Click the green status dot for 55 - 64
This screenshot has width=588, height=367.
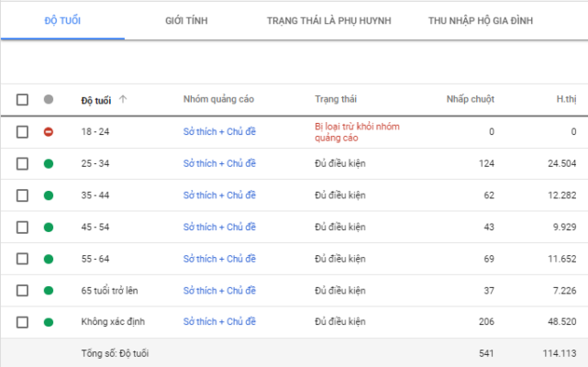click(x=49, y=259)
